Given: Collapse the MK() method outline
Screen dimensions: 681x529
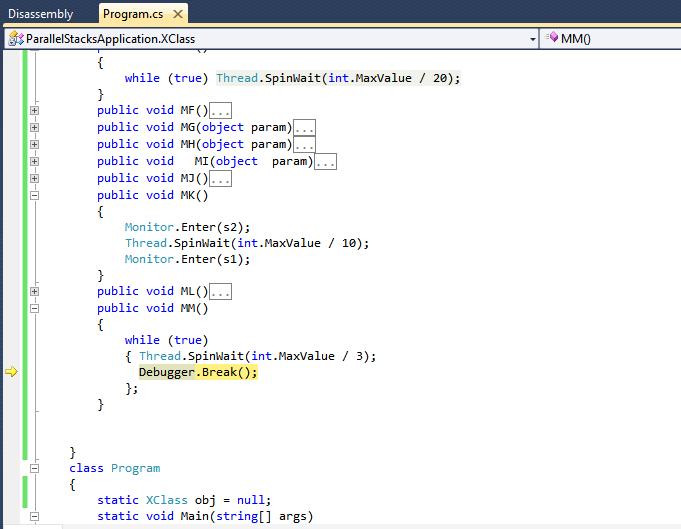Looking at the screenshot, I should point(34,195).
